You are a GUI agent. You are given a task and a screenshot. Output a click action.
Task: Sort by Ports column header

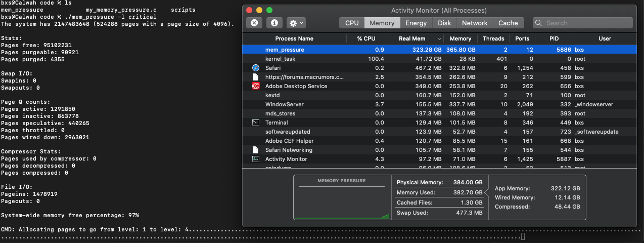522,38
